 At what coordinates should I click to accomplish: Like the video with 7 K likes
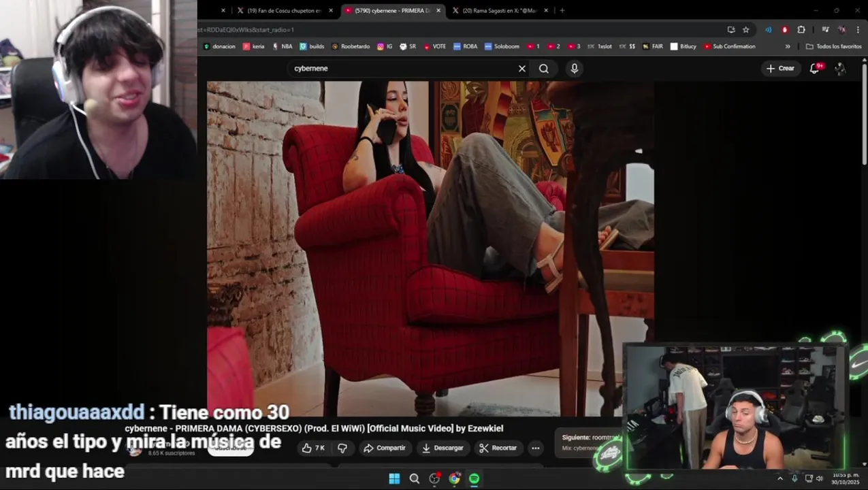[x=313, y=448]
